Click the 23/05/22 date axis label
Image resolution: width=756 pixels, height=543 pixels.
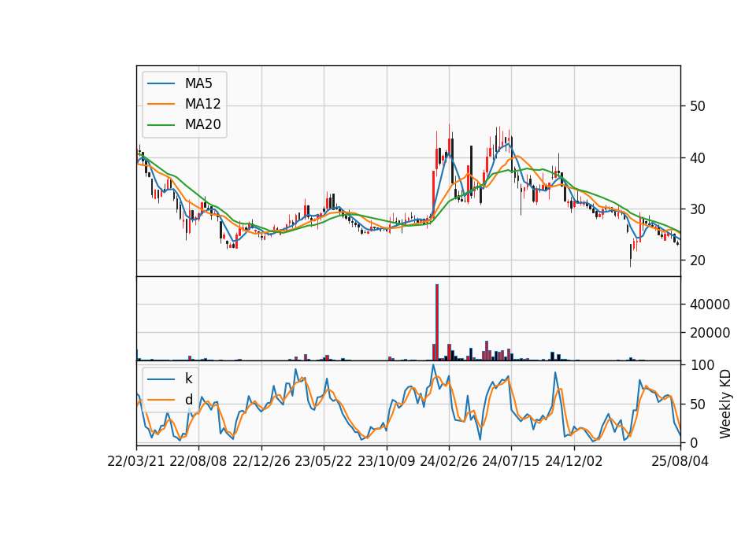324,461
